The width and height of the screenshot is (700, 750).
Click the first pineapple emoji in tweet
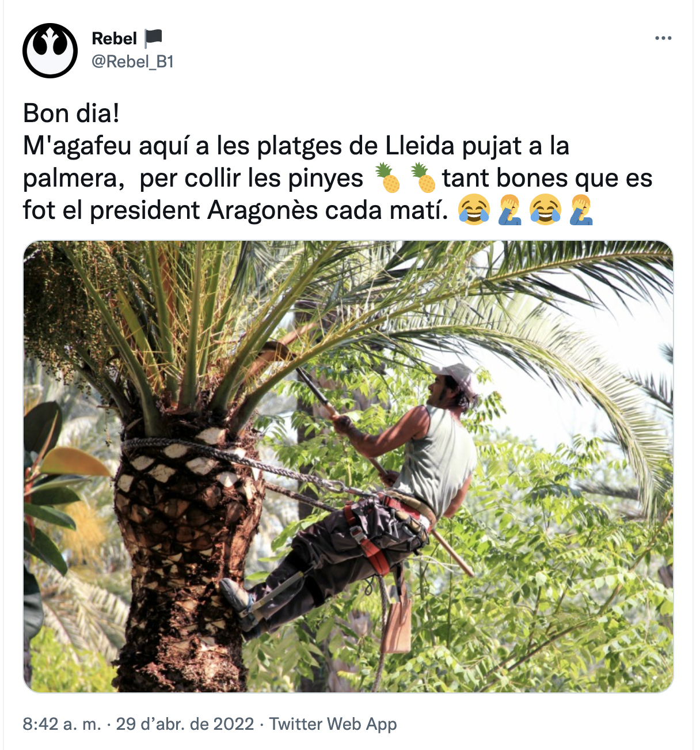tap(387, 178)
